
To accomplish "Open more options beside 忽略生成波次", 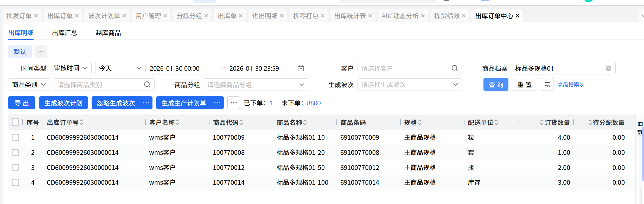I will click(x=146, y=103).
